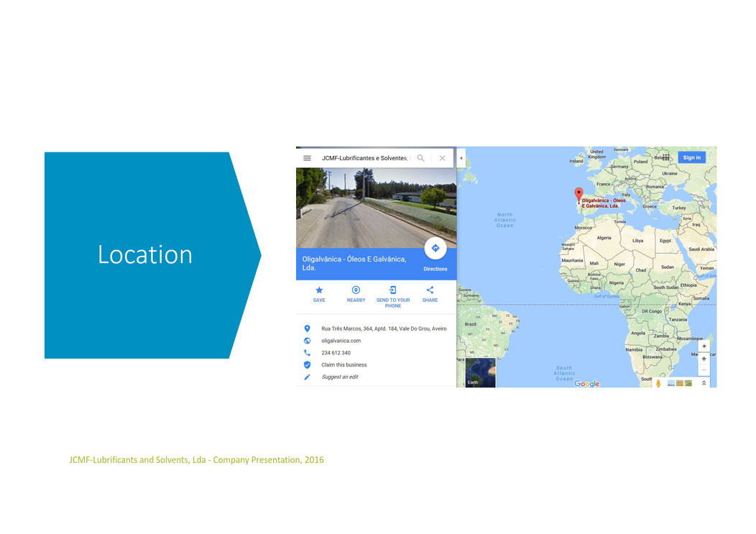Expand the imagery panel with the double chevron

704,383
